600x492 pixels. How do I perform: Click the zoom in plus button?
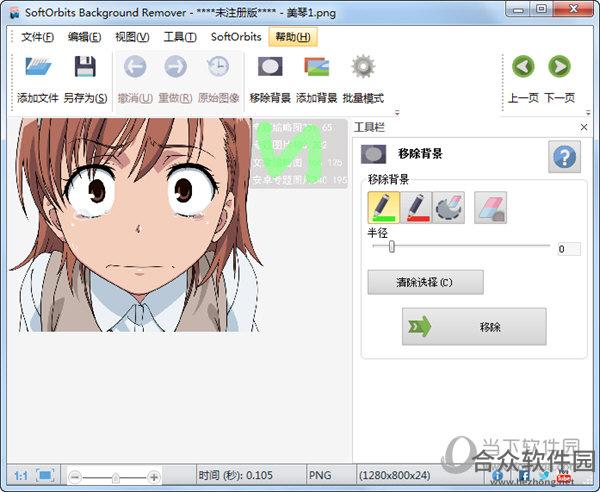(154, 477)
